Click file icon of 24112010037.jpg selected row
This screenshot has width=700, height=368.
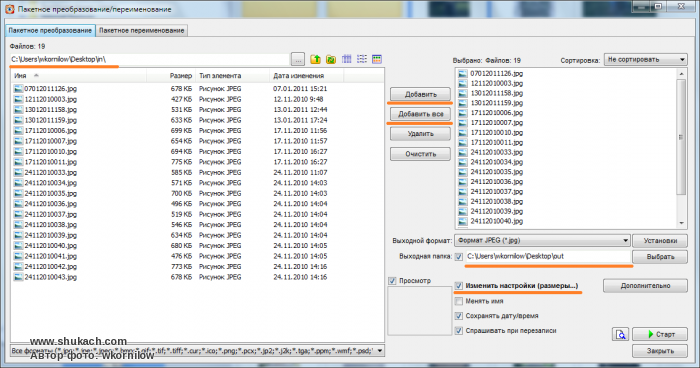click(x=463, y=192)
